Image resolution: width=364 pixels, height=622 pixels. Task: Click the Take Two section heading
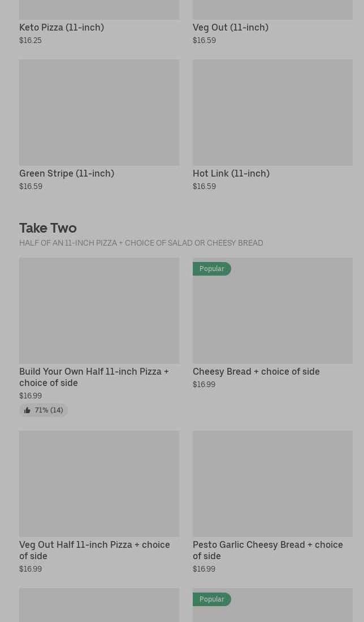(48, 228)
